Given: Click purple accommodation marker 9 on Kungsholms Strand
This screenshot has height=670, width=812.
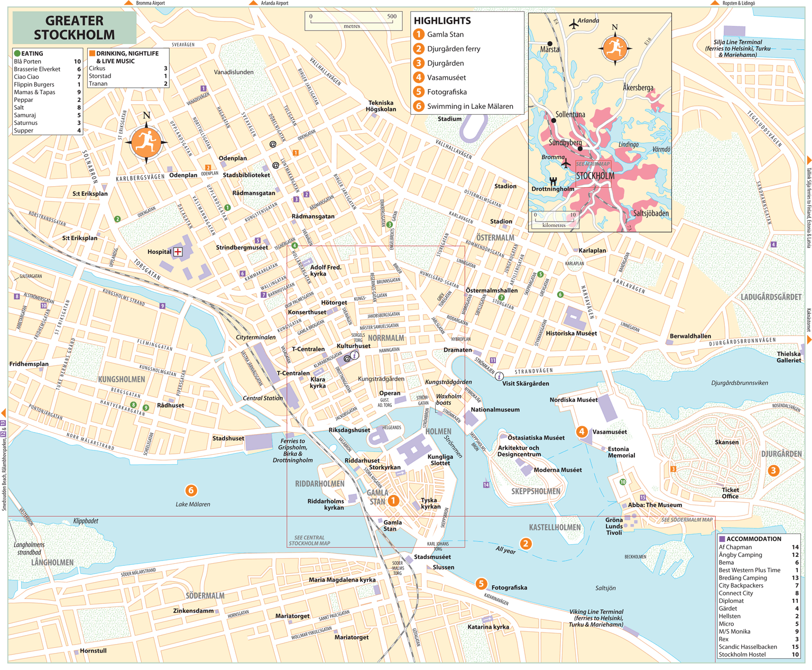Looking at the screenshot, I should click(x=162, y=306).
